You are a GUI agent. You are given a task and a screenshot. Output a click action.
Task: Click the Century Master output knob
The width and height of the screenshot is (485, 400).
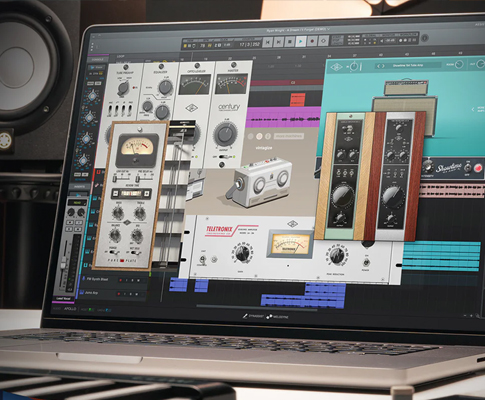[226, 134]
